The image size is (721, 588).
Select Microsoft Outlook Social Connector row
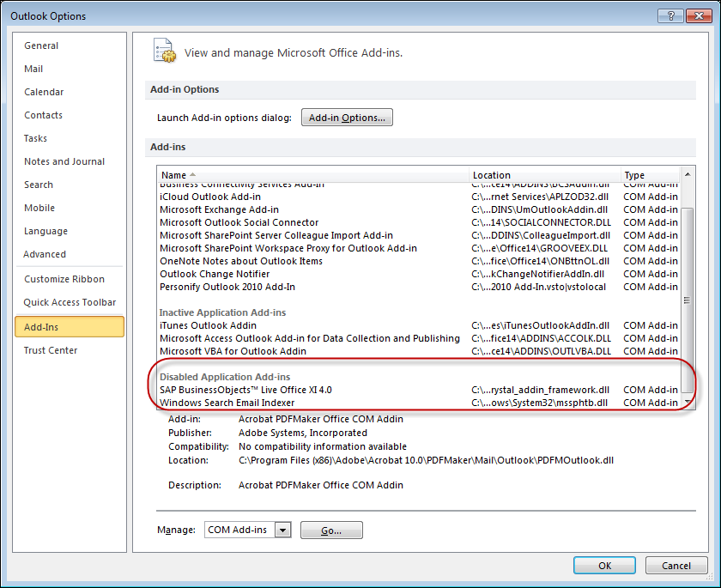419,222
